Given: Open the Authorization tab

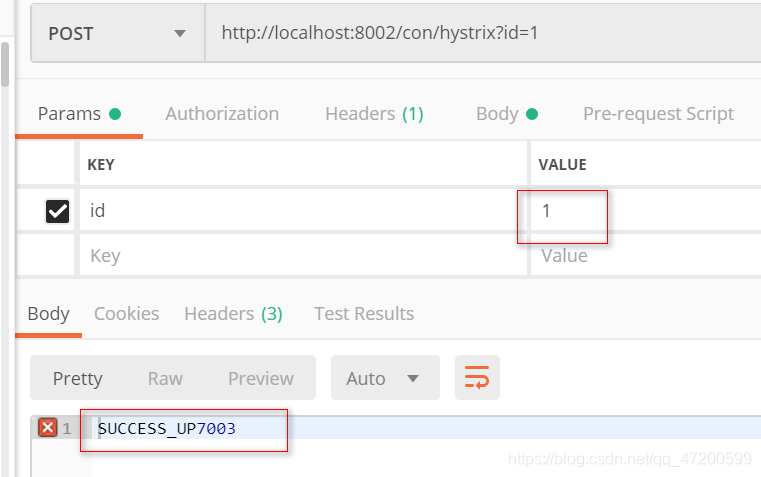Looking at the screenshot, I should click(222, 114).
